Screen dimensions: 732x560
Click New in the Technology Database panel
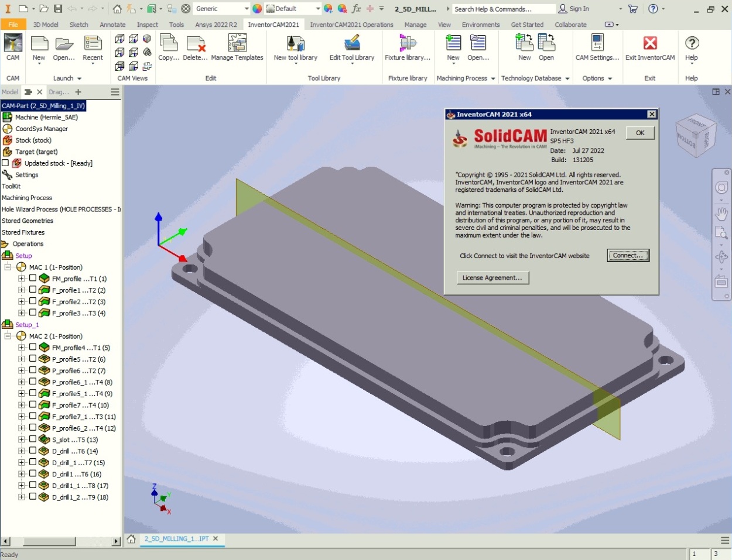[524, 47]
